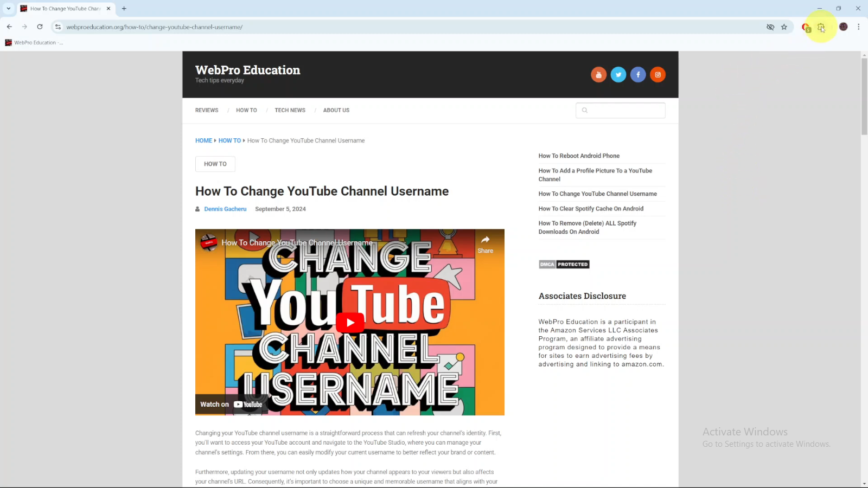The height and width of the screenshot is (488, 868).
Task: Click the HOW TO breadcrumb link
Action: pyautogui.click(x=229, y=140)
